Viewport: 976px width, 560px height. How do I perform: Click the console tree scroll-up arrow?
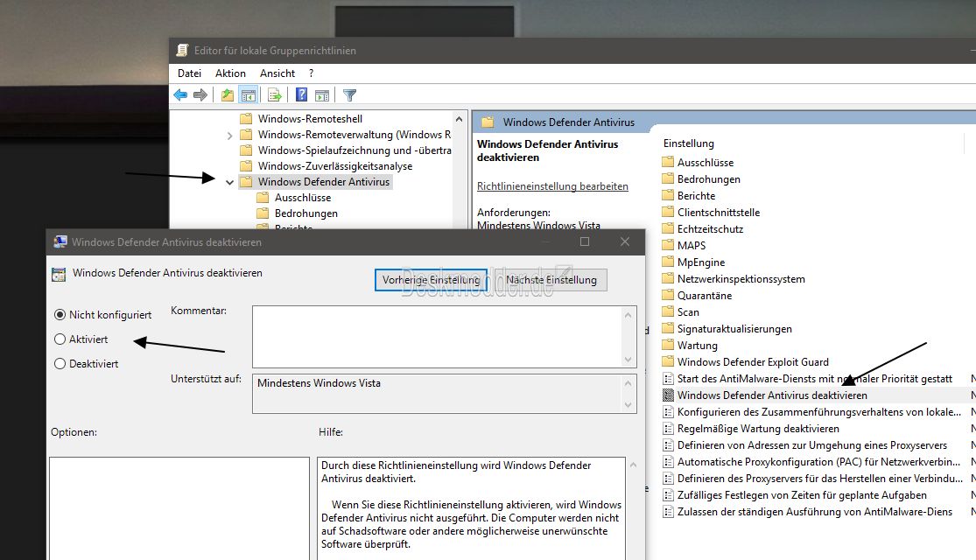(x=459, y=118)
